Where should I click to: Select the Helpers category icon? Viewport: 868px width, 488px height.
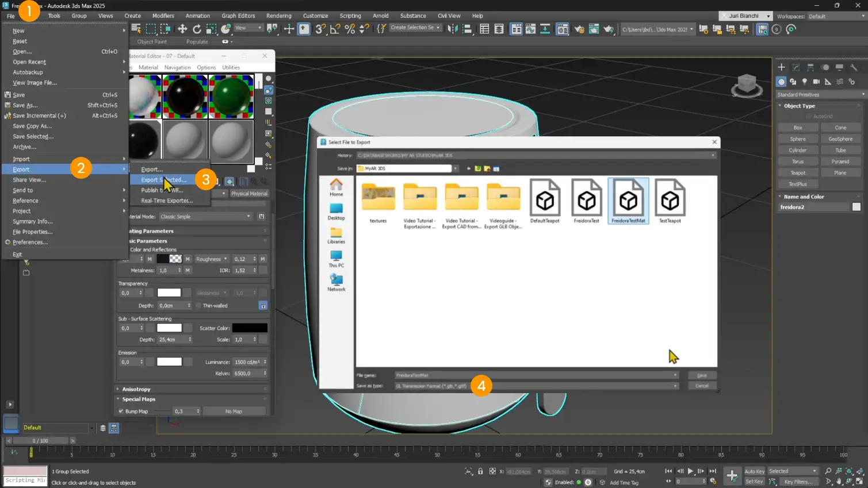click(828, 82)
